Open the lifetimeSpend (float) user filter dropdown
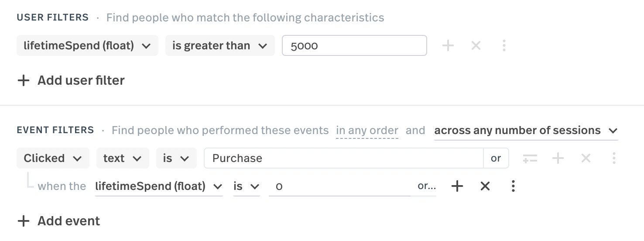Viewport: 644px width, 241px height. click(87, 45)
